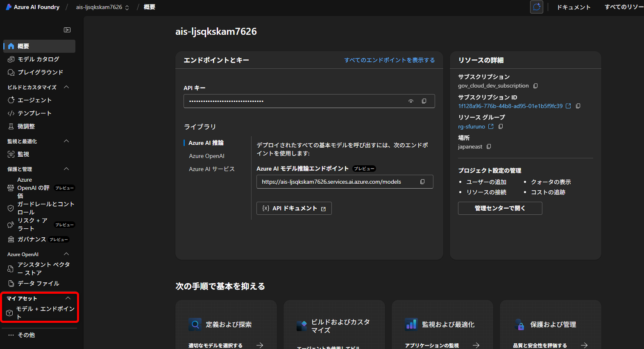644x349 pixels.
Task: Select the Azure AI サービス library tab
Action: click(212, 169)
